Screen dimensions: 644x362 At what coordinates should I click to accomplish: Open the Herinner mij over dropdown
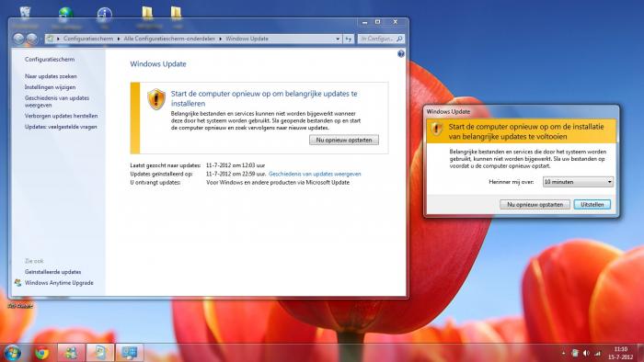[x=578, y=182]
